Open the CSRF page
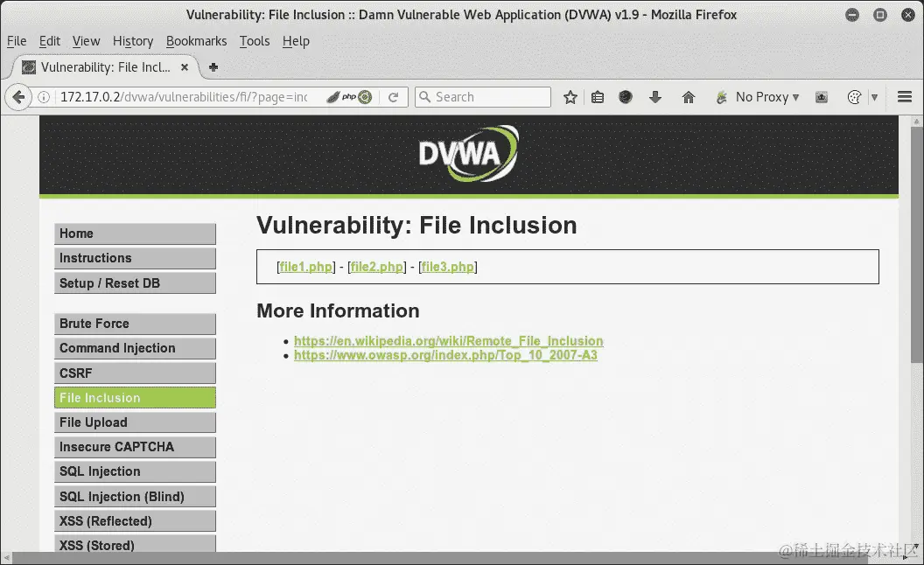The height and width of the screenshot is (565, 924). [x=135, y=373]
